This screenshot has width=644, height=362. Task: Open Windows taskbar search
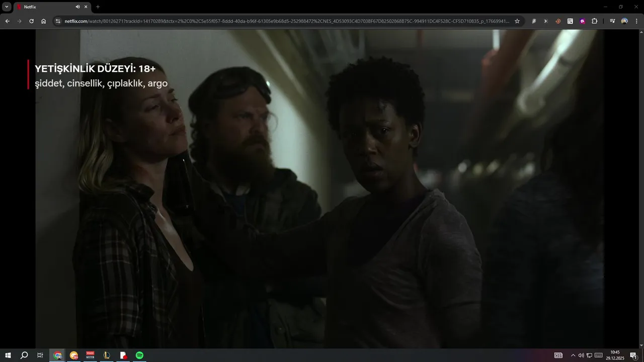click(24, 355)
